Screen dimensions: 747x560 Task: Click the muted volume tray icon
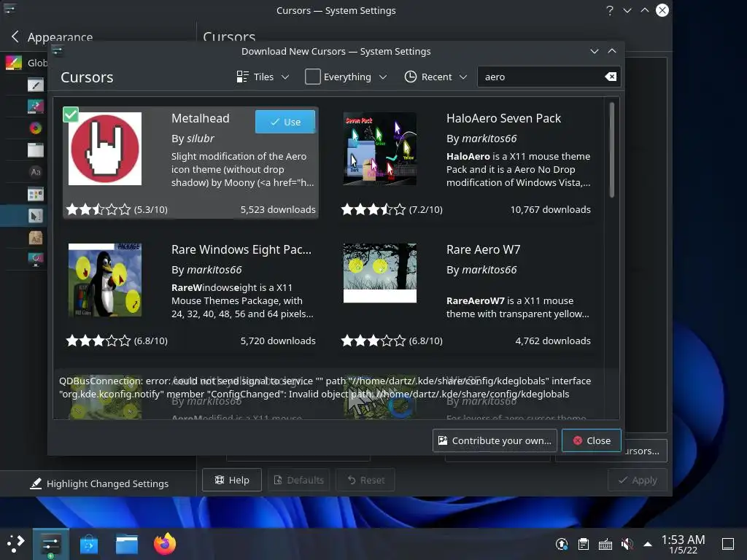coord(627,544)
